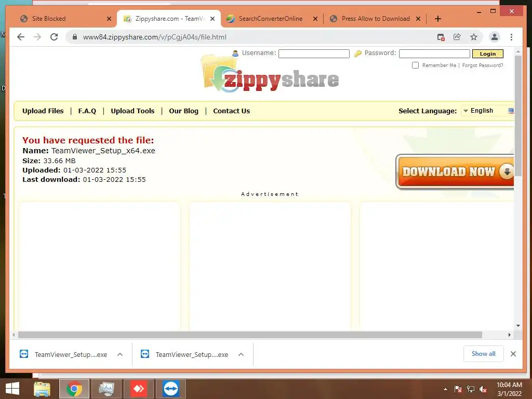This screenshot has width=532, height=399.
Task: Open the Chrome three-dot menu
Action: [511, 37]
